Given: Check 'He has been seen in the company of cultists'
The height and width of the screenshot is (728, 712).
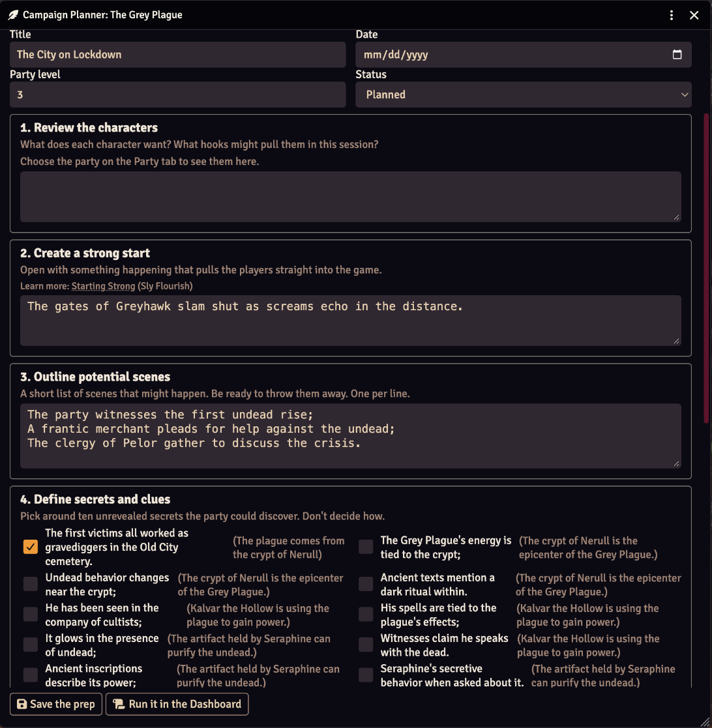Looking at the screenshot, I should click(31, 614).
